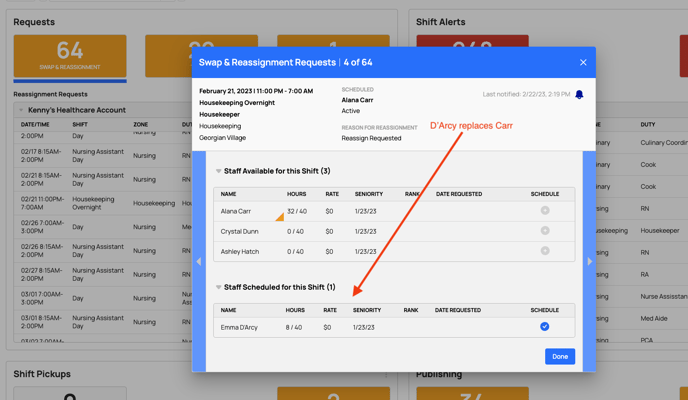Open the 03/01 7:00AM Day request row
The width and height of the screenshot is (688, 400).
pos(105,298)
